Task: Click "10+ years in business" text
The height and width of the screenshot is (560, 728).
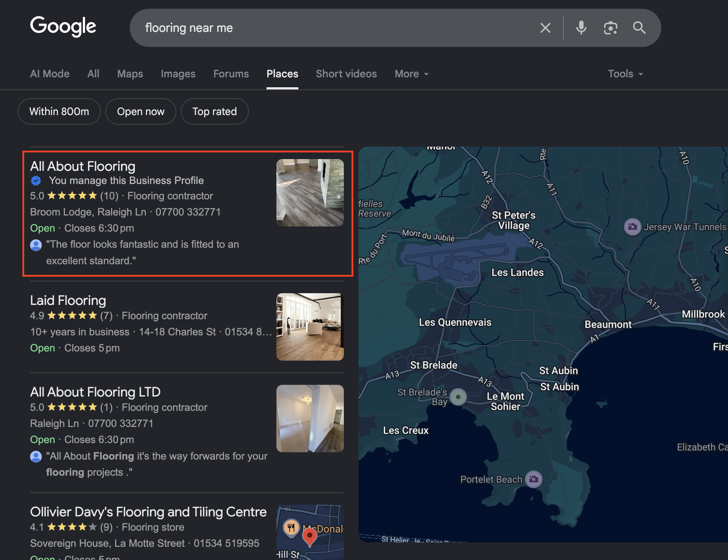Action: (80, 332)
